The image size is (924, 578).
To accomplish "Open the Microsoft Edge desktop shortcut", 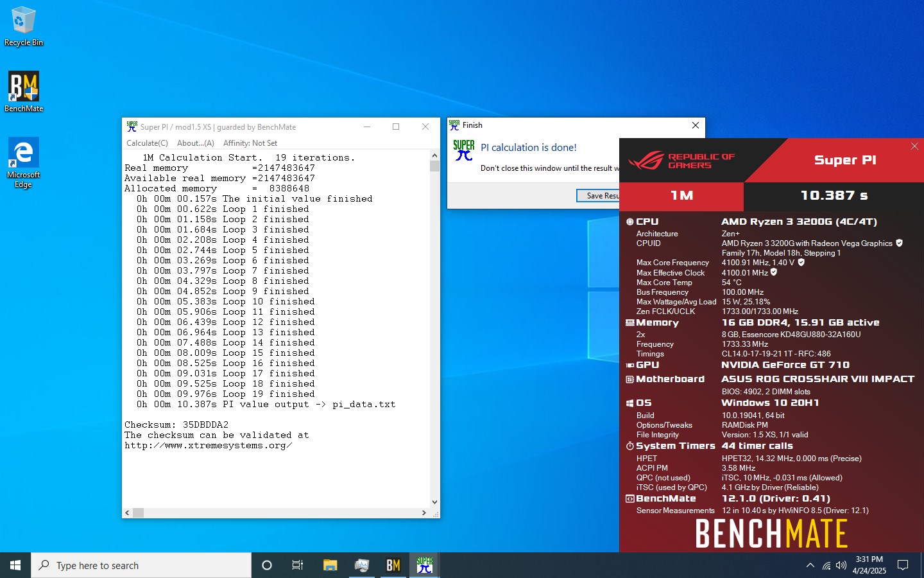I will tap(24, 162).
